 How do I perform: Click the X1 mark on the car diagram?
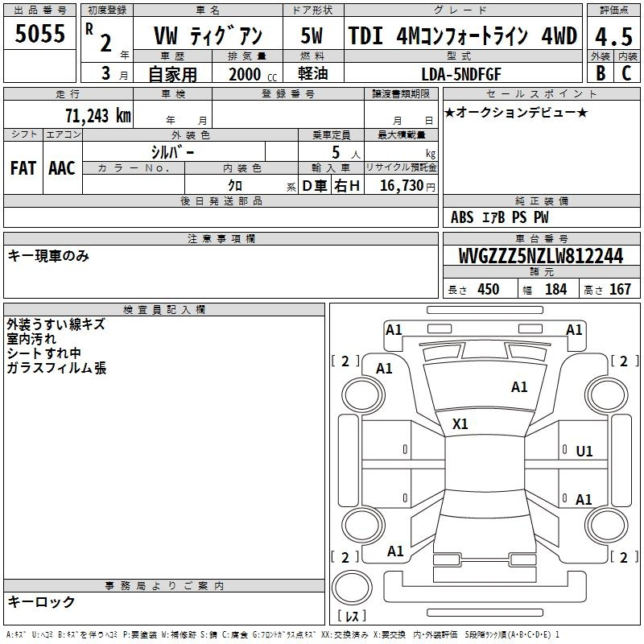pyautogui.click(x=460, y=423)
